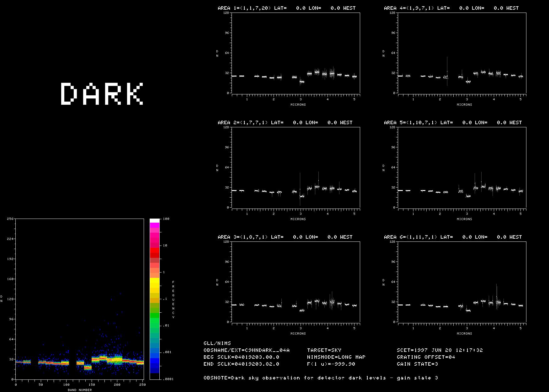Select the AREA 4=(1,9,7,1) plot title
This screenshot has width=549, height=392.
pos(451,8)
